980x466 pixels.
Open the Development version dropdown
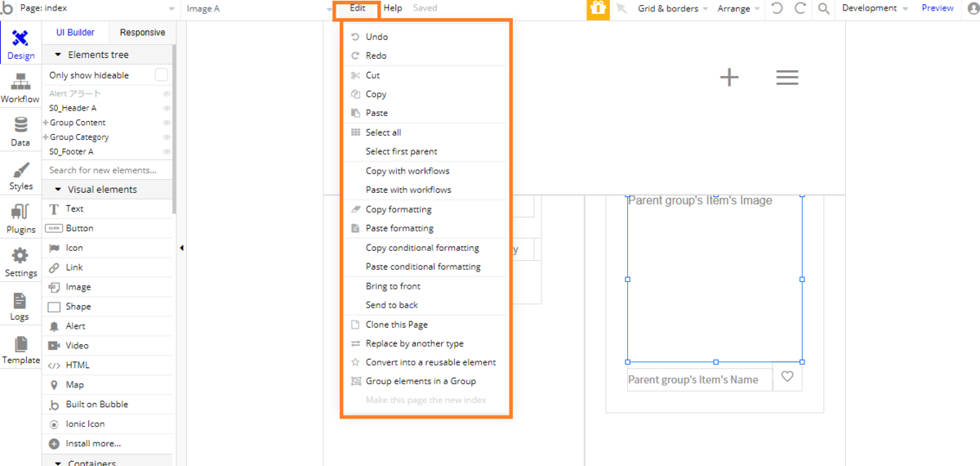pyautogui.click(x=875, y=8)
